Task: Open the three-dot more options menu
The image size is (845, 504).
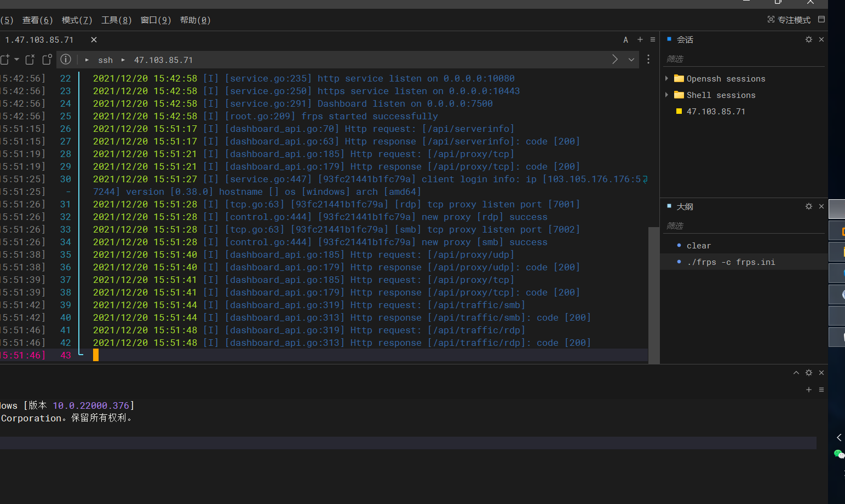Action: click(x=648, y=59)
